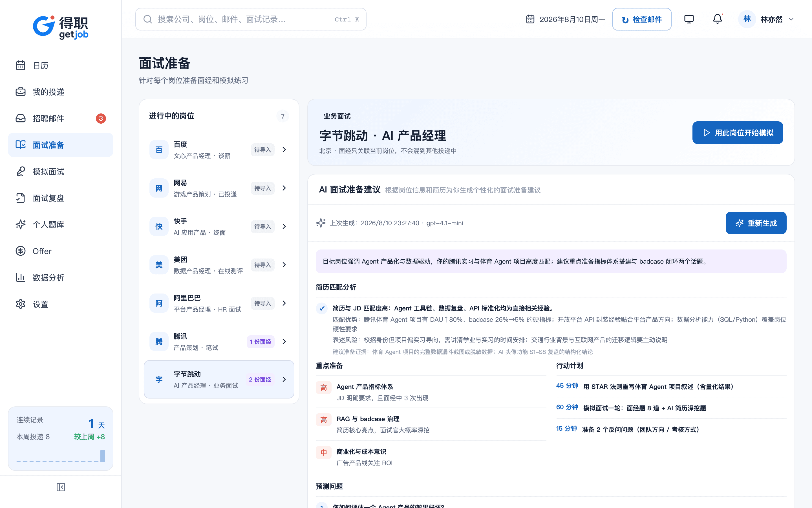Viewport: 812px width, 508px height.
Task: Click the pen icon for 模拟面试
Action: coord(21,171)
